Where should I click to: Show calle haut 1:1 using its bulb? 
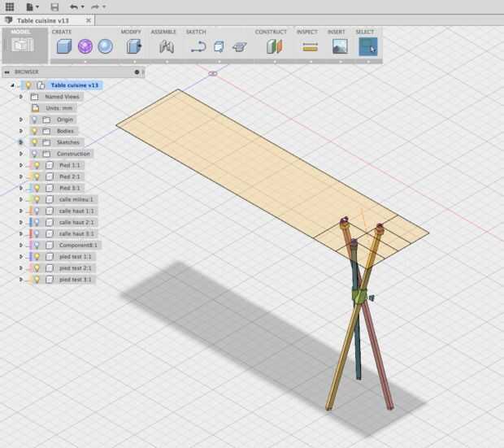click(x=37, y=211)
